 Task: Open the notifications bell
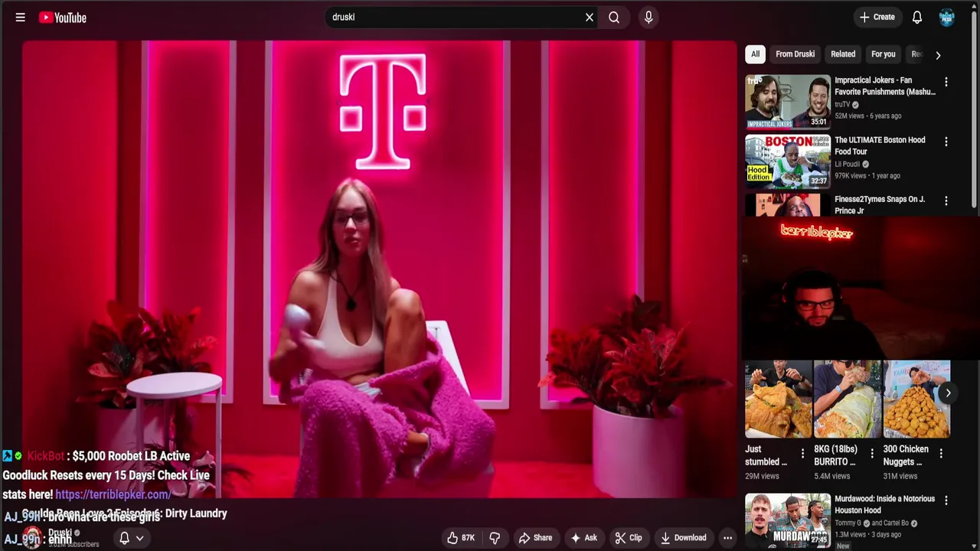(x=917, y=17)
